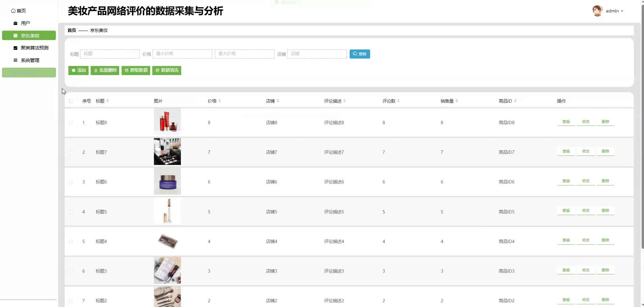Screen dimensions: 644x307
Task: Click 查看 for row 标题7
Action: pos(566,151)
